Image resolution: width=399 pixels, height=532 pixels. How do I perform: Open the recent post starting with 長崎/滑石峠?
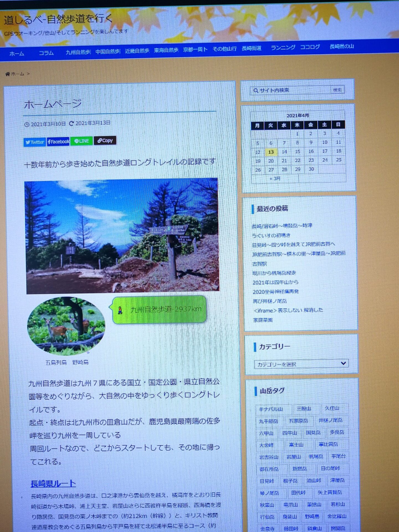pos(282,226)
